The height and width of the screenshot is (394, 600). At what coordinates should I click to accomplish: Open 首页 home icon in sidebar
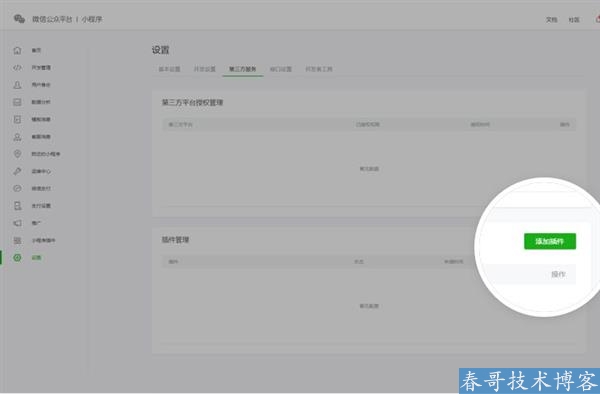click(x=17, y=50)
